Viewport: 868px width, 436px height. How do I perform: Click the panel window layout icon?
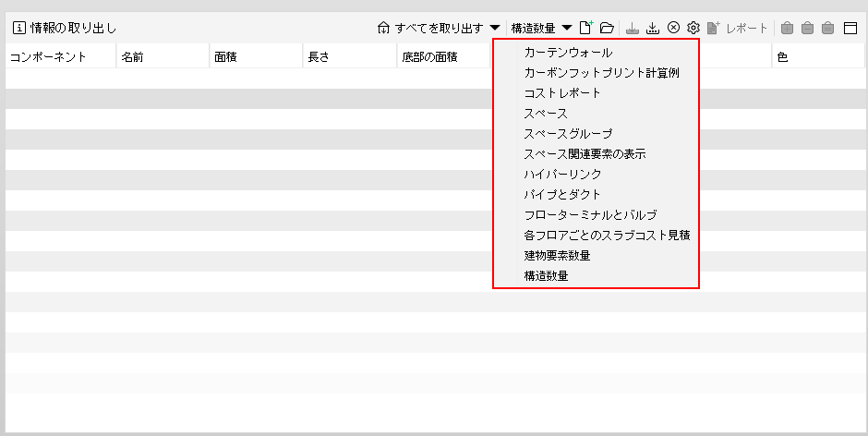850,28
